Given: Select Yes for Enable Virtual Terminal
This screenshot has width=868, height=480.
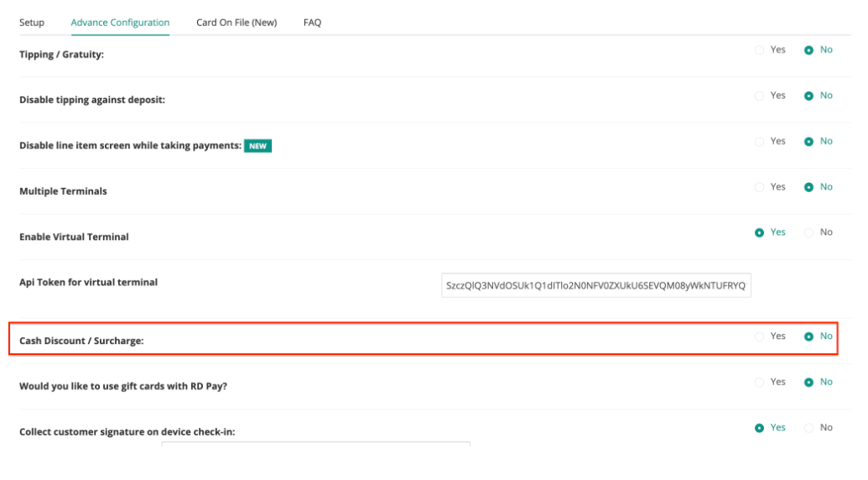Looking at the screenshot, I should (760, 232).
